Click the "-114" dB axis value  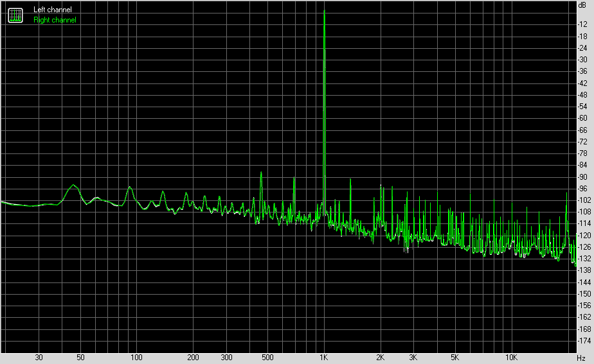584,223
